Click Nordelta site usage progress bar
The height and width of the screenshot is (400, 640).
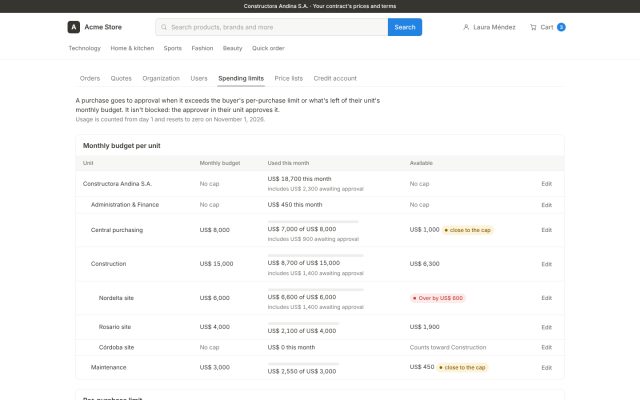click(316, 290)
